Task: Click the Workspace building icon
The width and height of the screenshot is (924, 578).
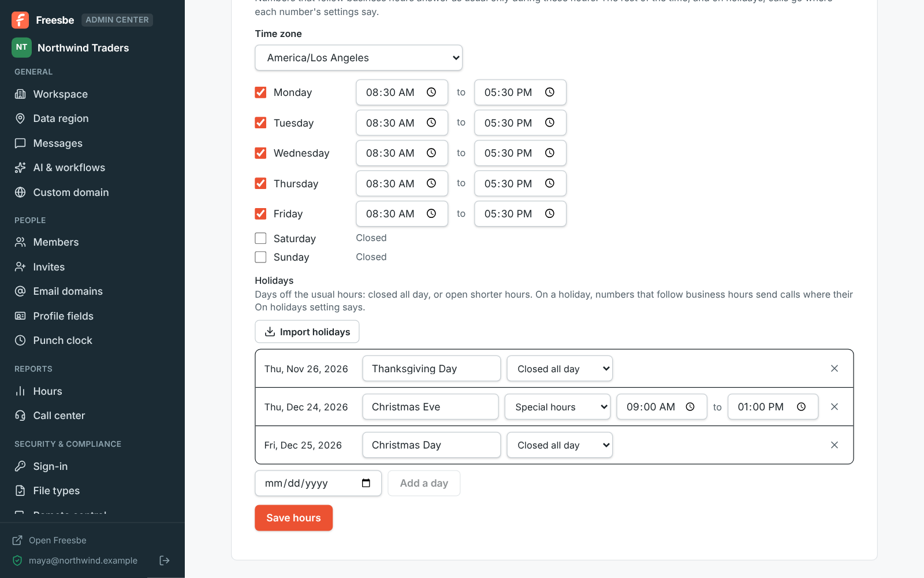Action: click(20, 94)
